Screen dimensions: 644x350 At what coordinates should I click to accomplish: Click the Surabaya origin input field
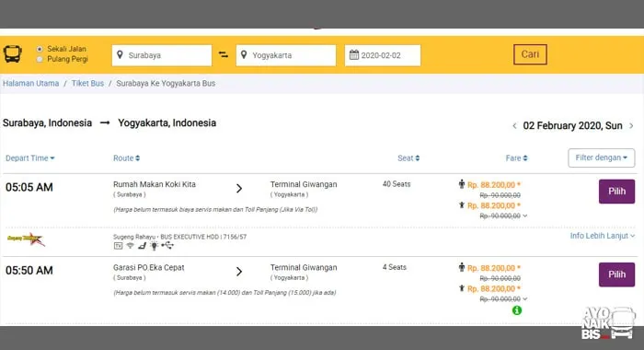point(162,55)
